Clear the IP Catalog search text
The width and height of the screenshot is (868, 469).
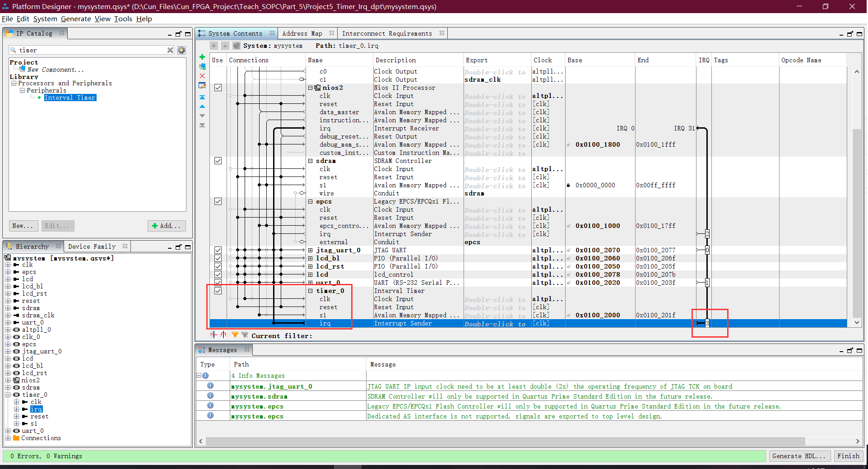[170, 50]
